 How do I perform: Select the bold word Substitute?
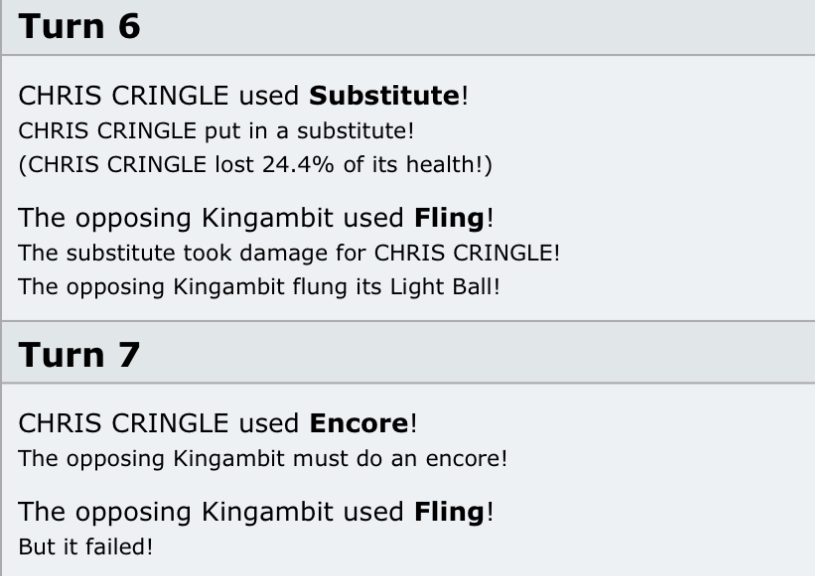(x=384, y=96)
